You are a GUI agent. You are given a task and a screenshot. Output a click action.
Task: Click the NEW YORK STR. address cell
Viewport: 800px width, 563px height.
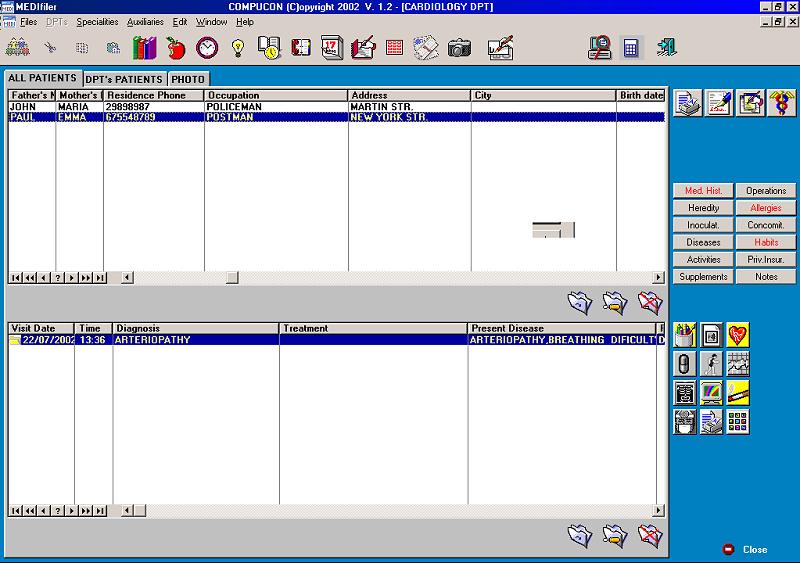410,117
